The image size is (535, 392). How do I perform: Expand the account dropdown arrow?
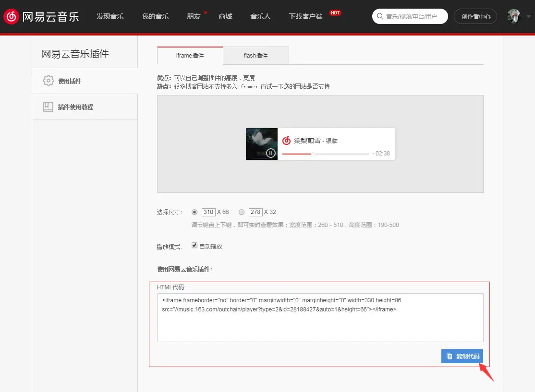(529, 16)
